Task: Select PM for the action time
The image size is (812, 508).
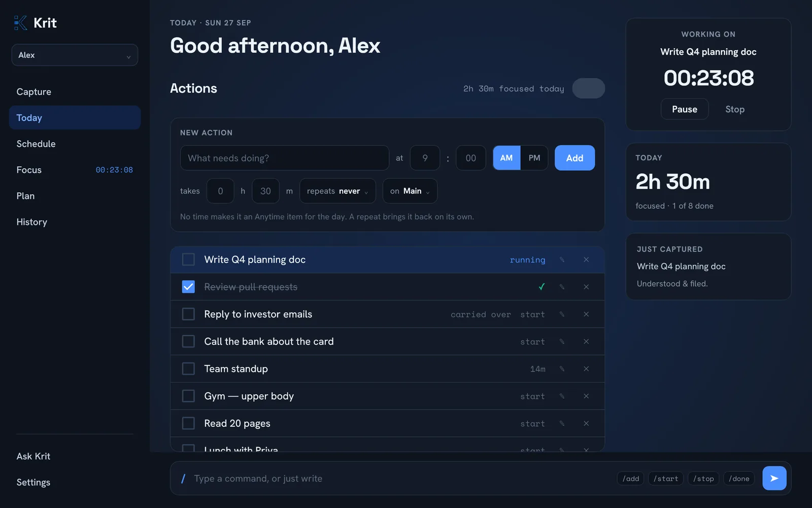Action: [x=534, y=158]
